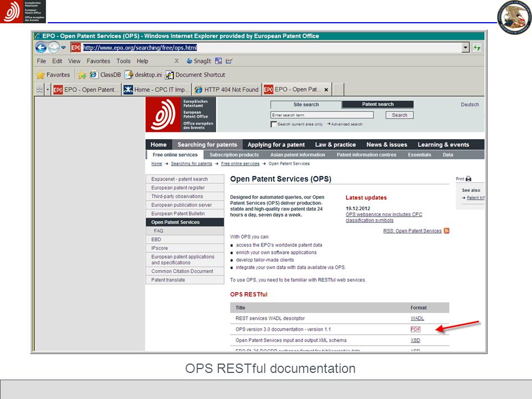Select the Site search tab
Viewport: 532px width, 399px height.
click(306, 105)
